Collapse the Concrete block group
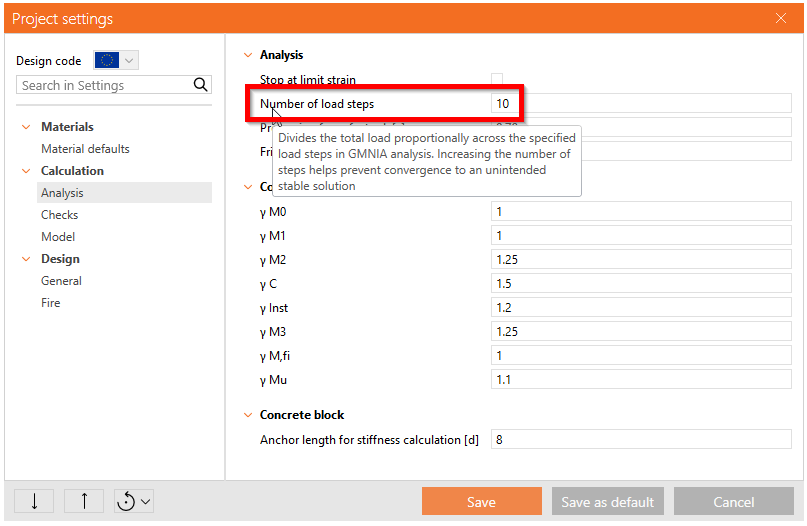Viewport: 807px width, 526px height. (x=248, y=415)
